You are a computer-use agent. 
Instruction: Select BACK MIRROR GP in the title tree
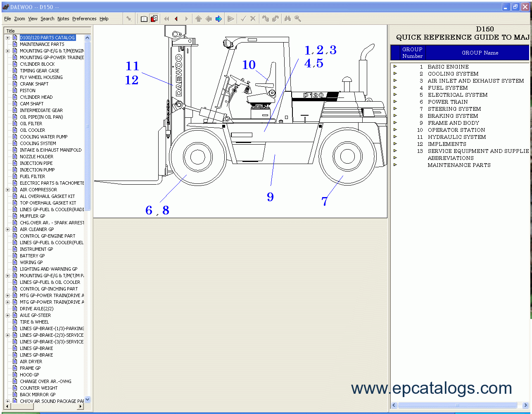38,395
